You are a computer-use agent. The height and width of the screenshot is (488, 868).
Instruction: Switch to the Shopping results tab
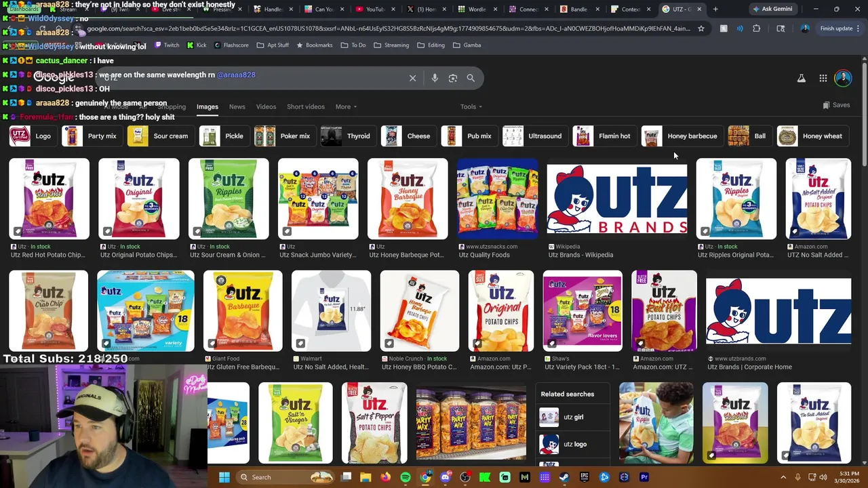click(172, 106)
